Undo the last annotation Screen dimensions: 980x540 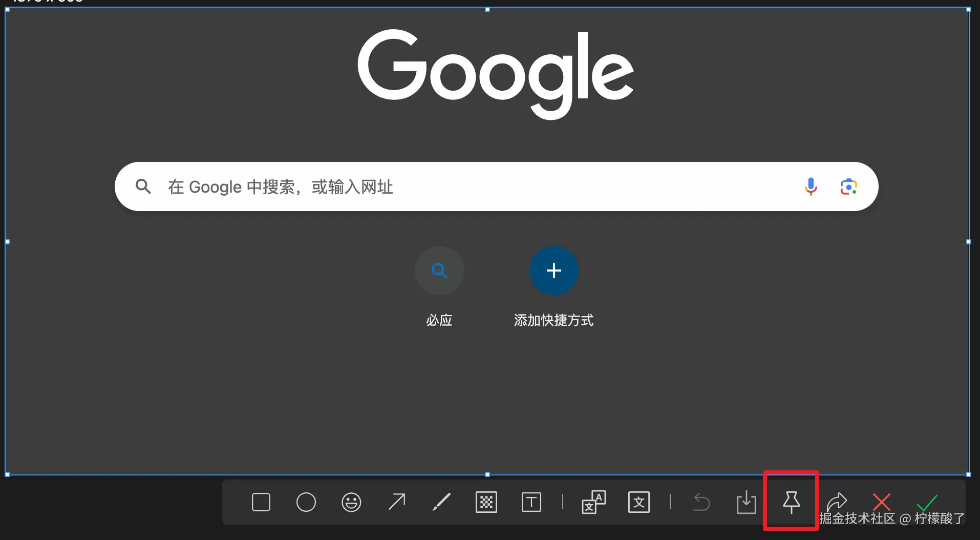(701, 502)
